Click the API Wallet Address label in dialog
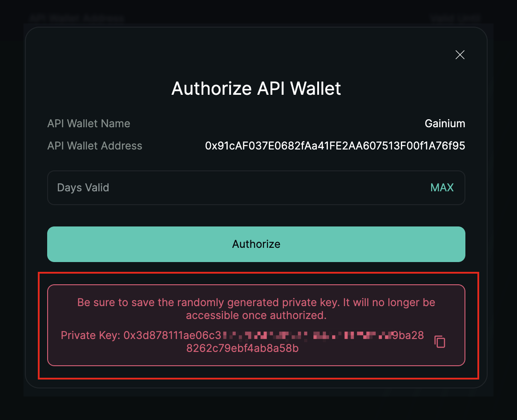The image size is (517, 420). pyautogui.click(x=95, y=146)
